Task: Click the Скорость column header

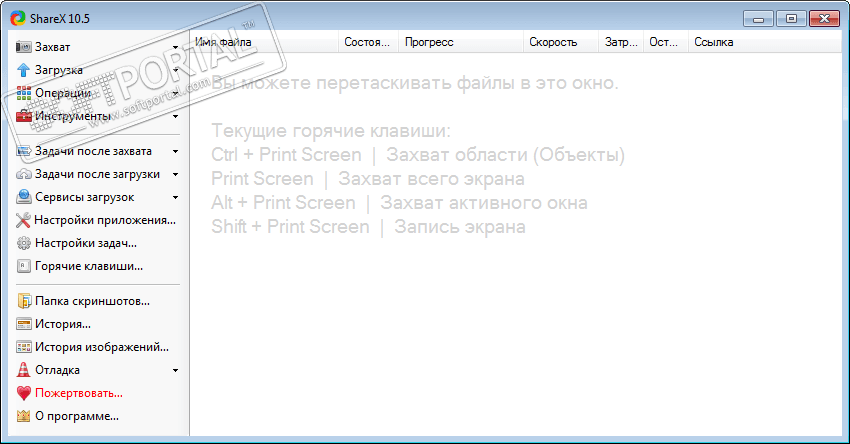Action: [561, 42]
